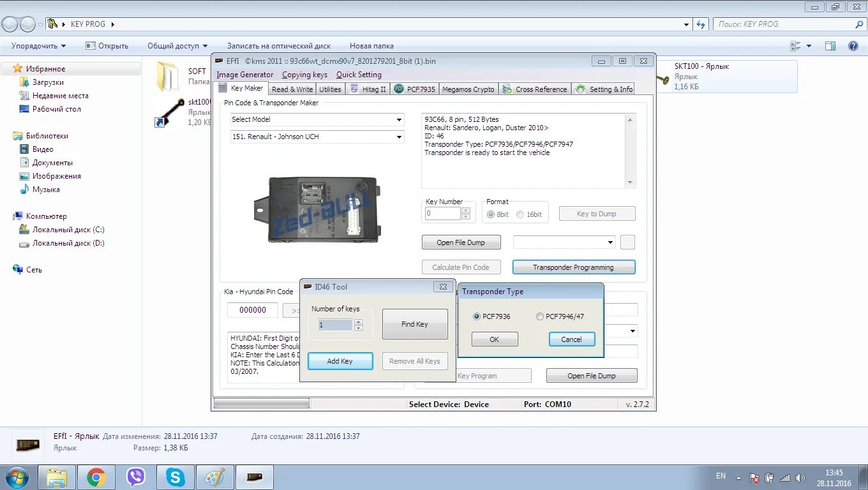Image resolution: width=868 pixels, height=490 pixels.
Task: Click the 000000 pin code field
Action: pyautogui.click(x=253, y=310)
